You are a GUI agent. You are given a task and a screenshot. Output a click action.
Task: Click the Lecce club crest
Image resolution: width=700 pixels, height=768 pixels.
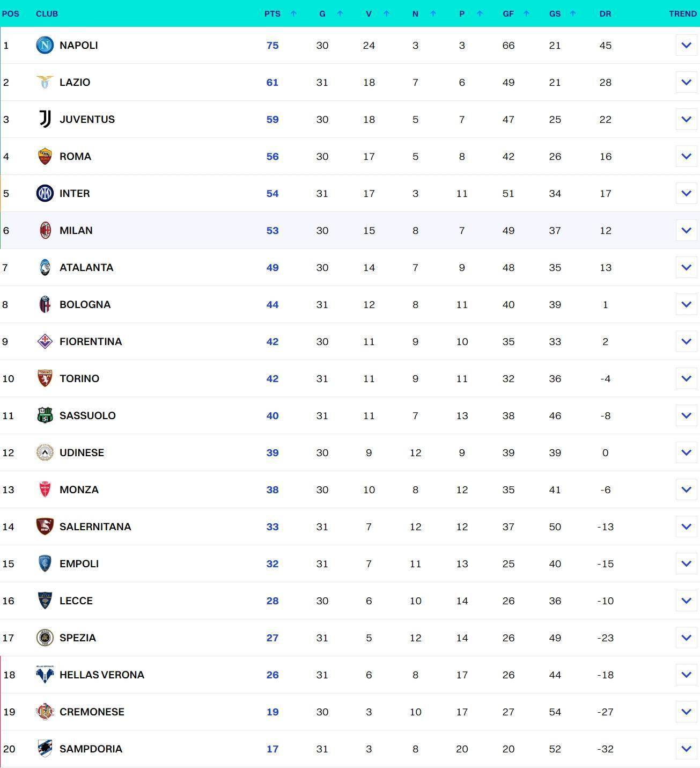pyautogui.click(x=45, y=601)
